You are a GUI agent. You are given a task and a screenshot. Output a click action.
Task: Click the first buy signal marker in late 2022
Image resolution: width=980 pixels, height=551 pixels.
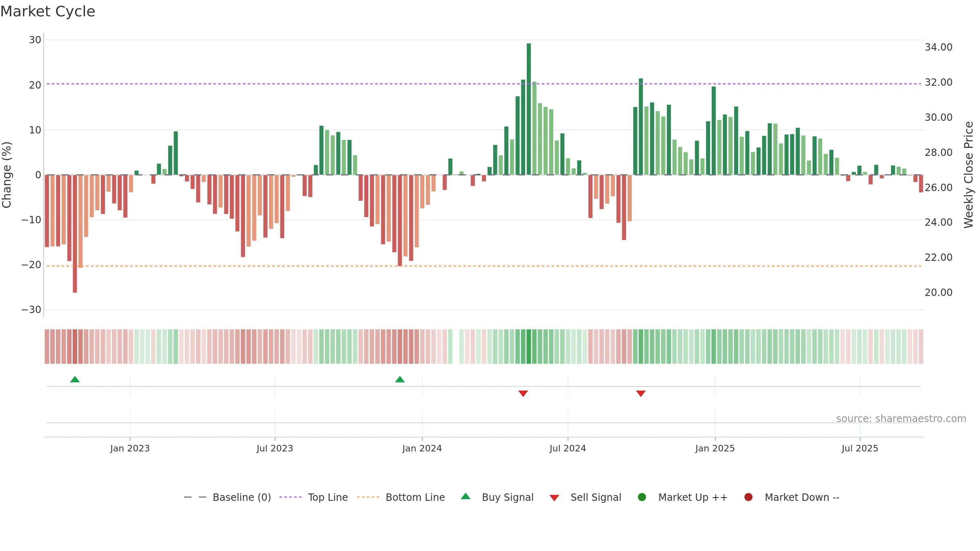(75, 379)
